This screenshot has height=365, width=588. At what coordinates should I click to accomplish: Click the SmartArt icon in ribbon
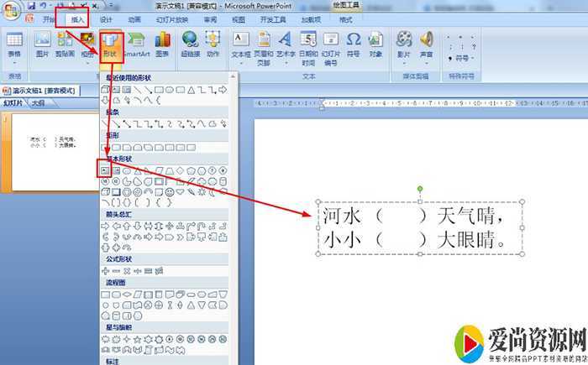pyautogui.click(x=136, y=44)
